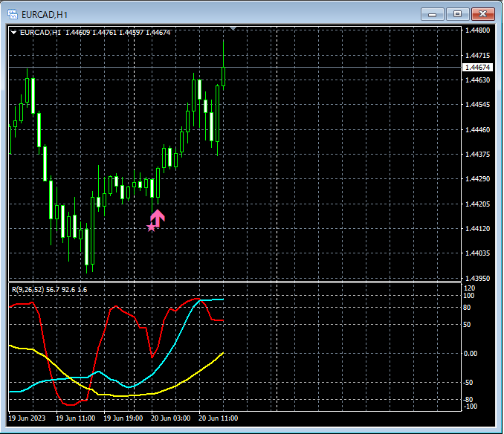Click the 1.44630 price scale label
This screenshot has height=434, width=504.
point(478,80)
